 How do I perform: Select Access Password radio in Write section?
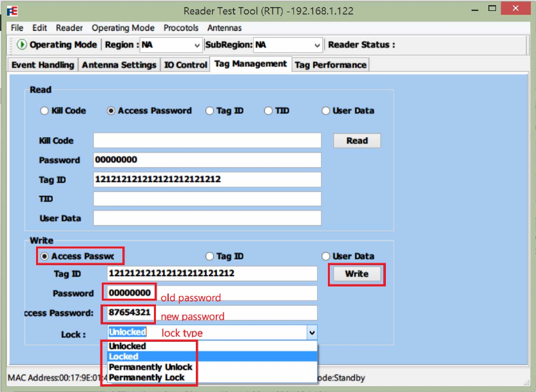44,256
